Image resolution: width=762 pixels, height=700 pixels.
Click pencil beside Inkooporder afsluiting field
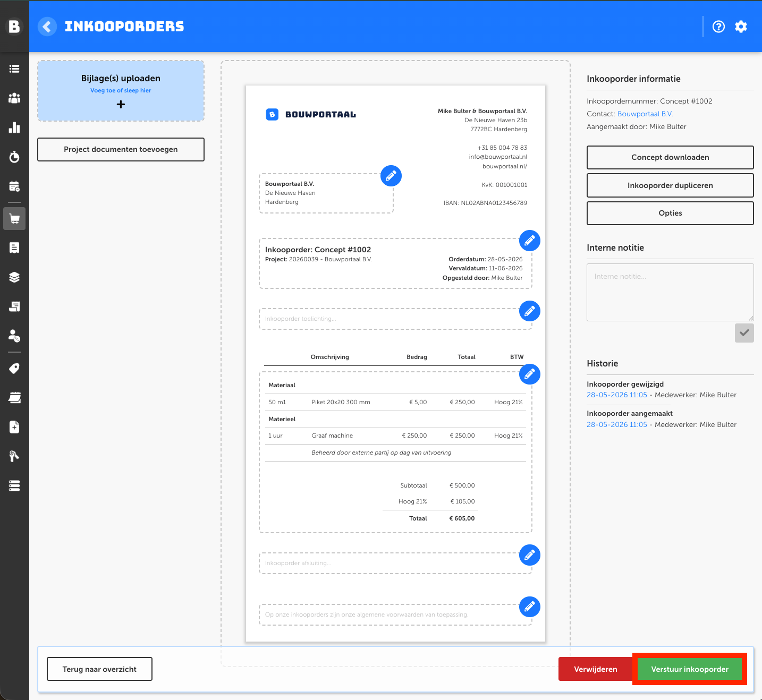point(530,555)
